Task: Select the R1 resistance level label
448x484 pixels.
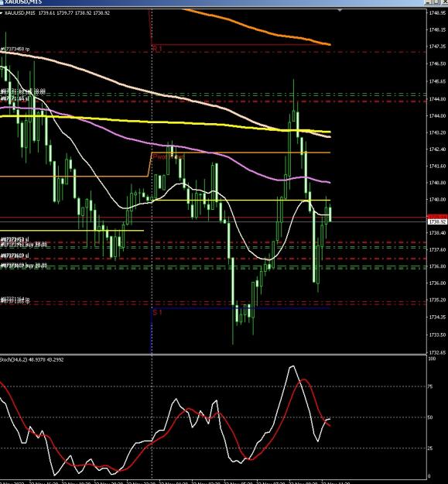Action: click(157, 49)
